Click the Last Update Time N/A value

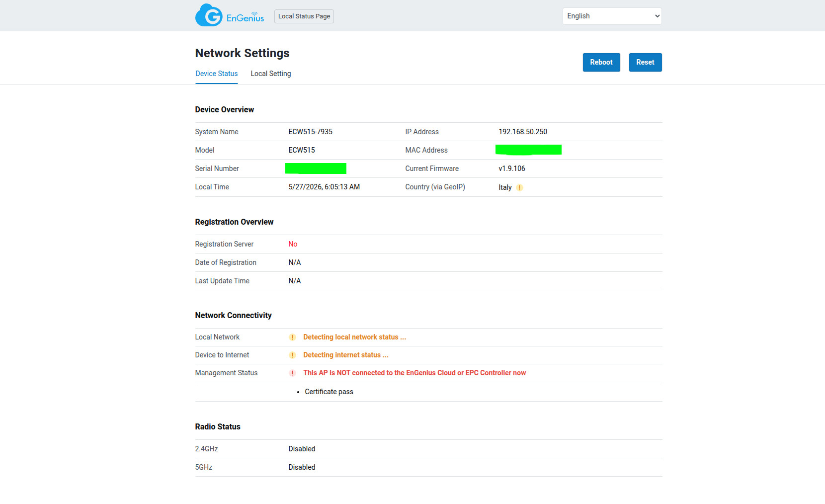(x=295, y=281)
